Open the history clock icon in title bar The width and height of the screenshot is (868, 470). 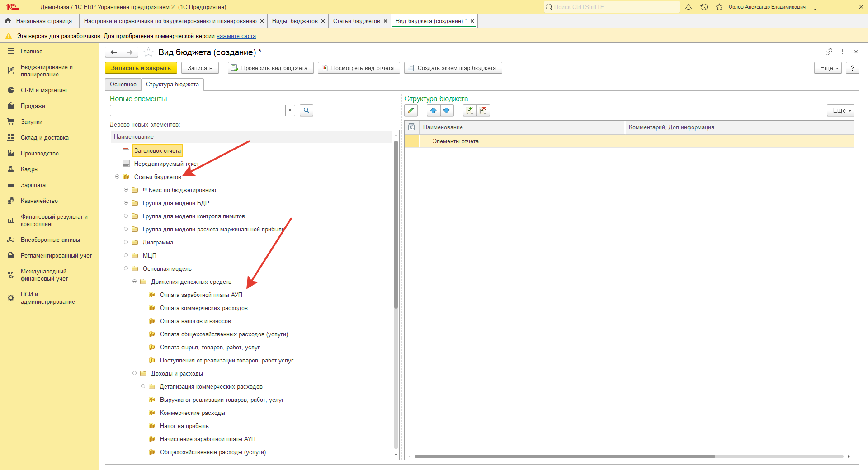(x=704, y=7)
